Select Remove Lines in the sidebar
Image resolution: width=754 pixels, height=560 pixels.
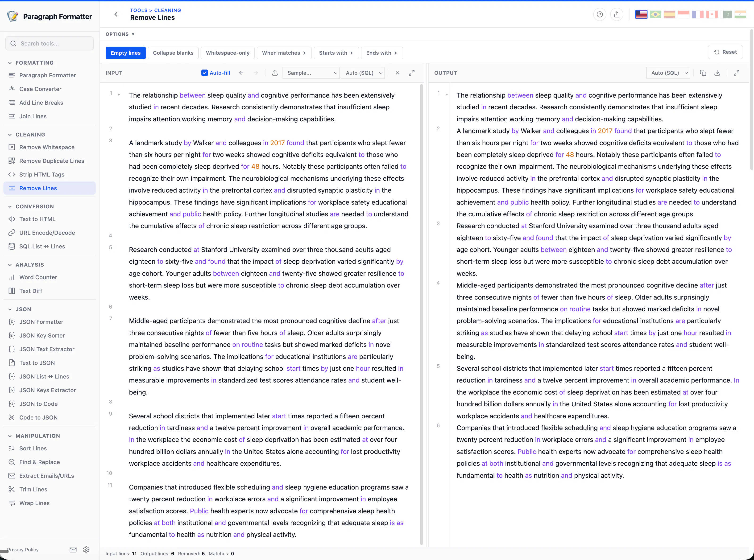coord(50,188)
